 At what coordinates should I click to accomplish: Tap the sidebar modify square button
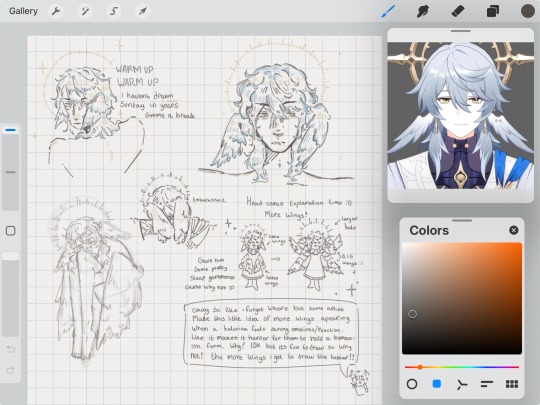(x=11, y=231)
